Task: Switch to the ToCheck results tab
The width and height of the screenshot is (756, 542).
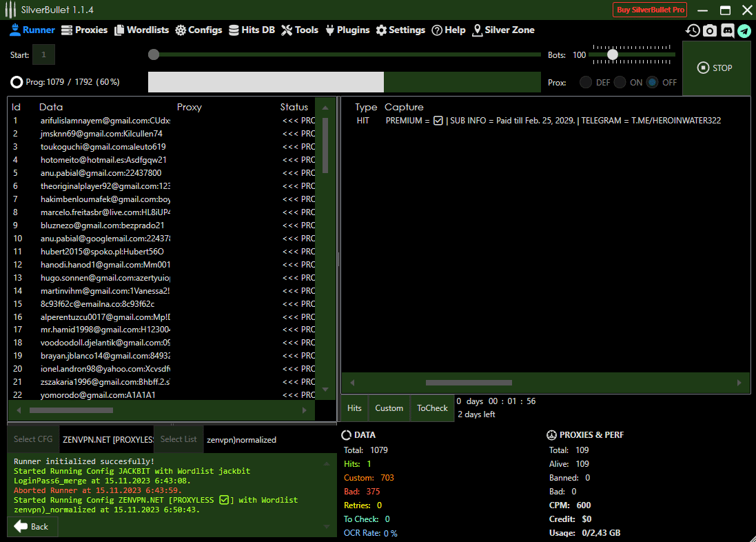Action: (432, 408)
